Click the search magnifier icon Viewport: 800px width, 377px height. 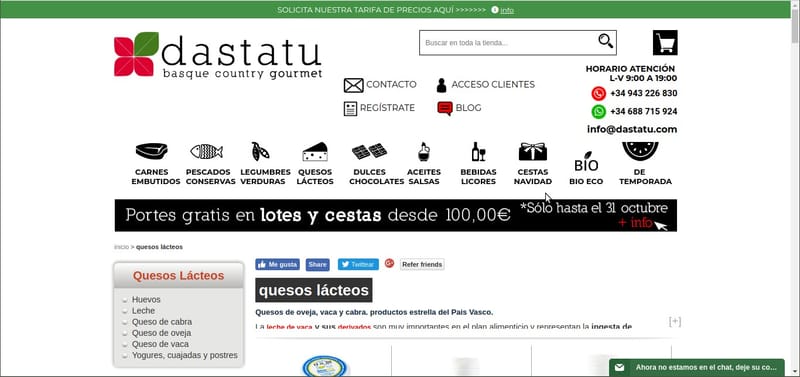[x=606, y=41]
